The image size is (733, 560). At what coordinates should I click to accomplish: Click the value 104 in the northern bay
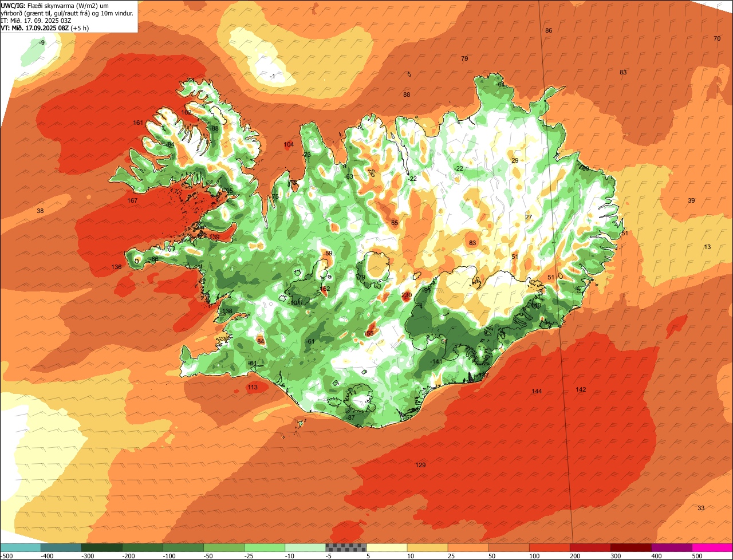coord(289,144)
